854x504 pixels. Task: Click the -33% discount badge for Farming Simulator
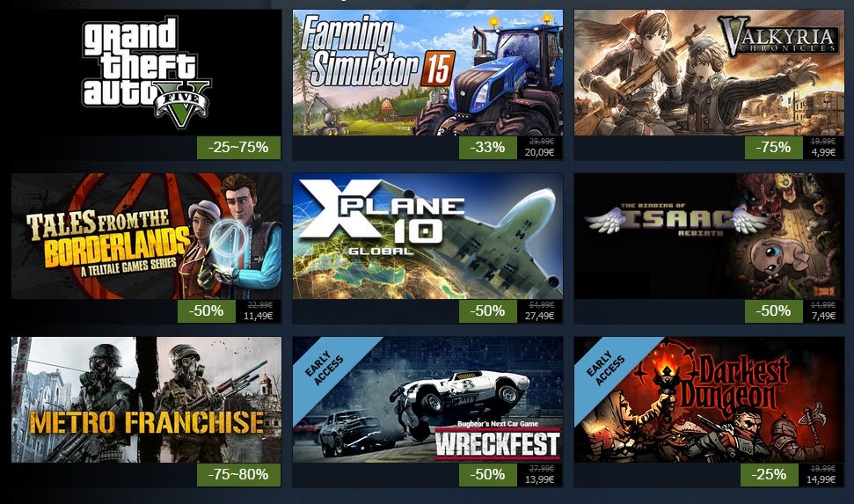[487, 148]
